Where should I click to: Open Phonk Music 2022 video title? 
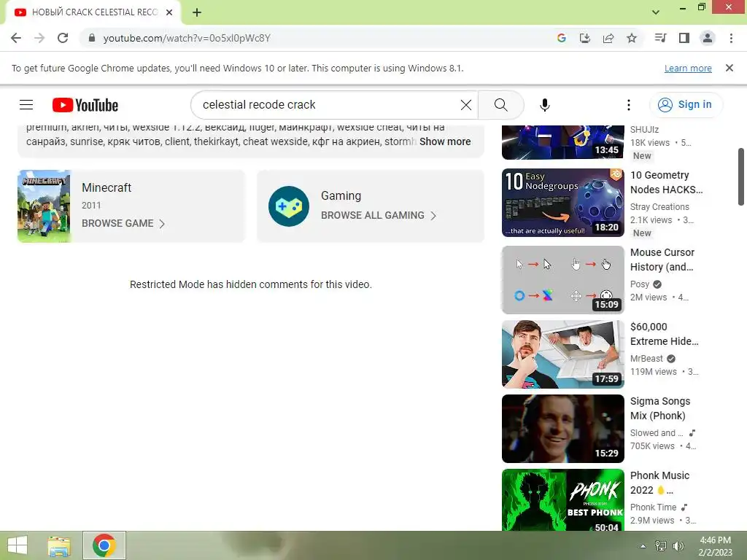coord(659,483)
